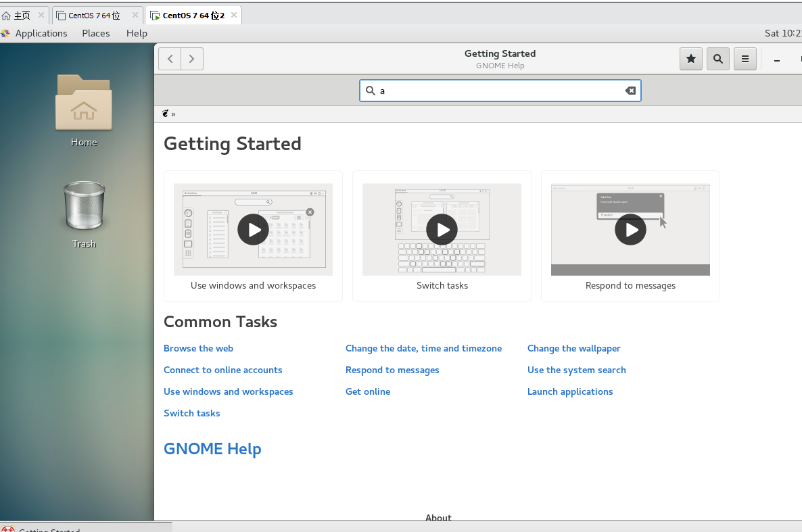The height and width of the screenshot is (532, 802).
Task: Click Use windows and workspaces video caption
Action: (x=253, y=285)
